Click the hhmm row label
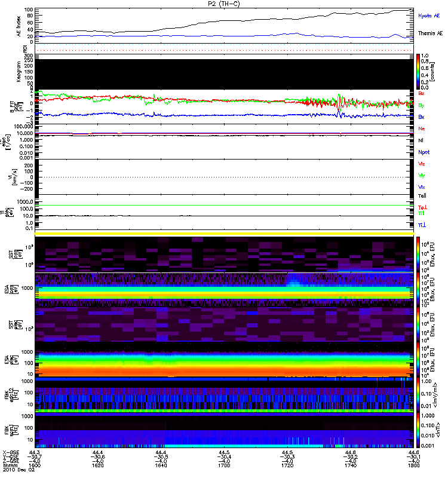Viewport: 448px width, 478px height. (10, 465)
